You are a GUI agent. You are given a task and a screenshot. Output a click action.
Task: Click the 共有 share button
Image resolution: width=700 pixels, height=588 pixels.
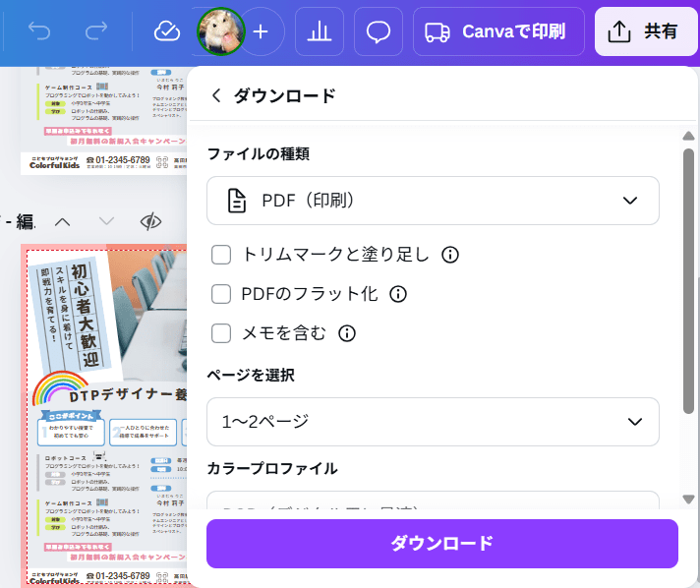pos(646,31)
